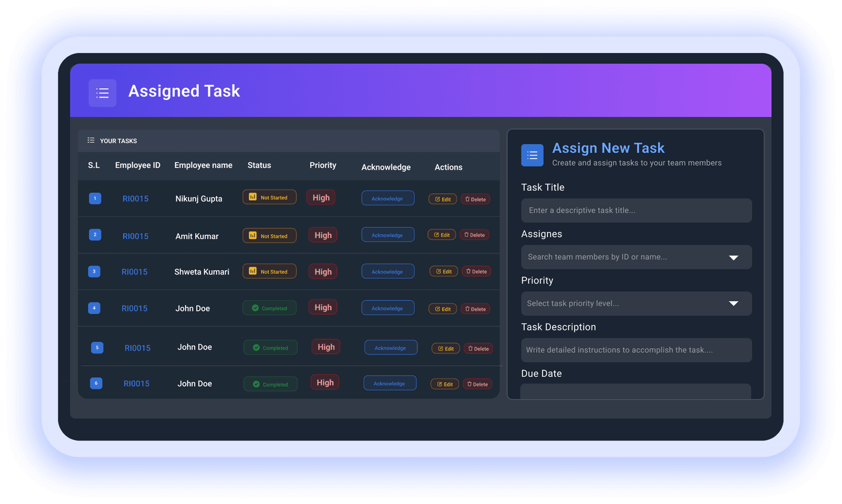Click the Delete trash icon on Amit Kumar's row
This screenshot has height=504, width=842.
[467, 234]
